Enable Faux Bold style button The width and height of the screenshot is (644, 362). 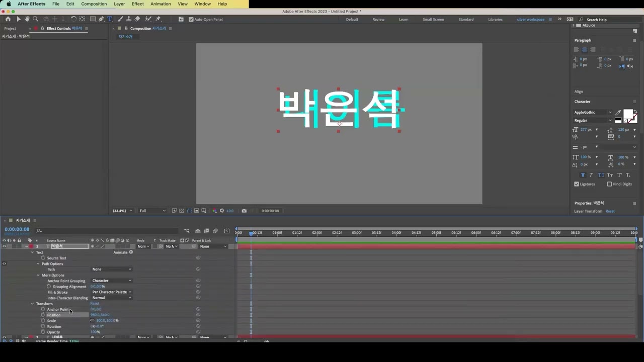583,175
